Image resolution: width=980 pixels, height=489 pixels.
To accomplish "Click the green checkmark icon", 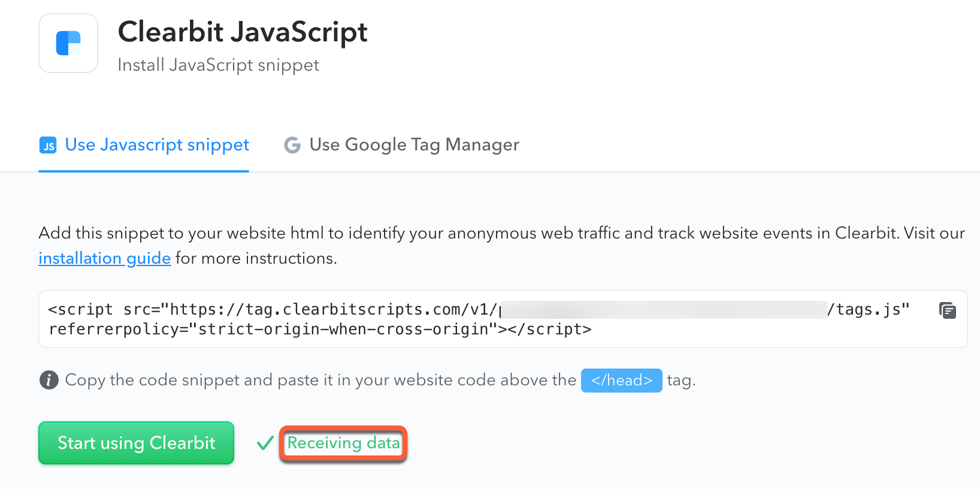I will point(265,443).
